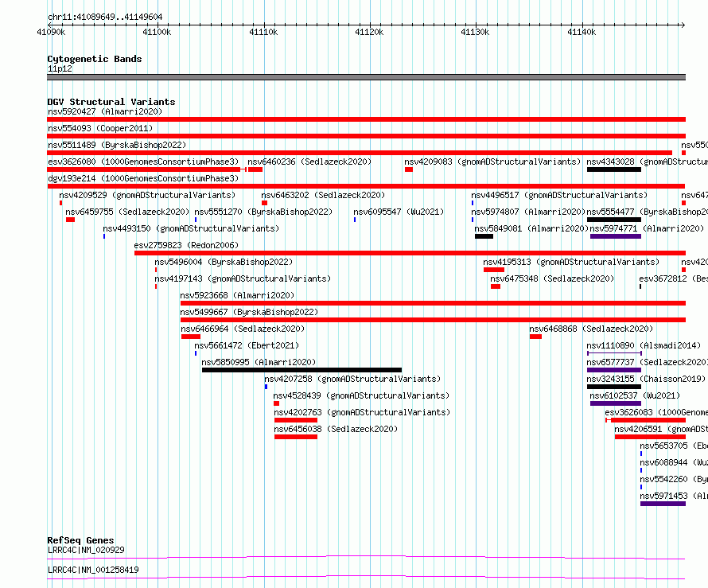Click the red bar under nsv4202763
This screenshot has width=708, height=588.
[296, 420]
